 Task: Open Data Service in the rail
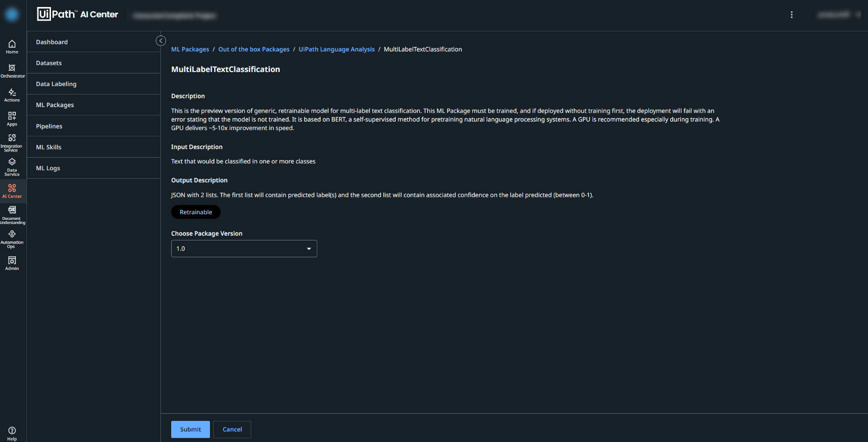coord(12,167)
